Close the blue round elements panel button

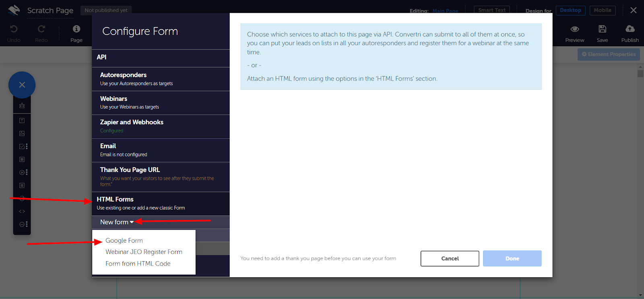[x=22, y=85]
